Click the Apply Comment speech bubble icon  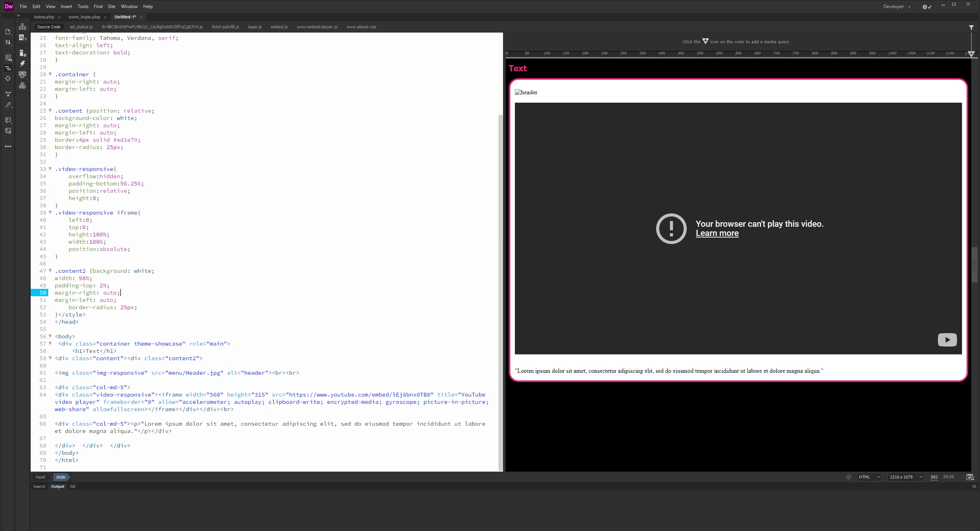point(8,120)
